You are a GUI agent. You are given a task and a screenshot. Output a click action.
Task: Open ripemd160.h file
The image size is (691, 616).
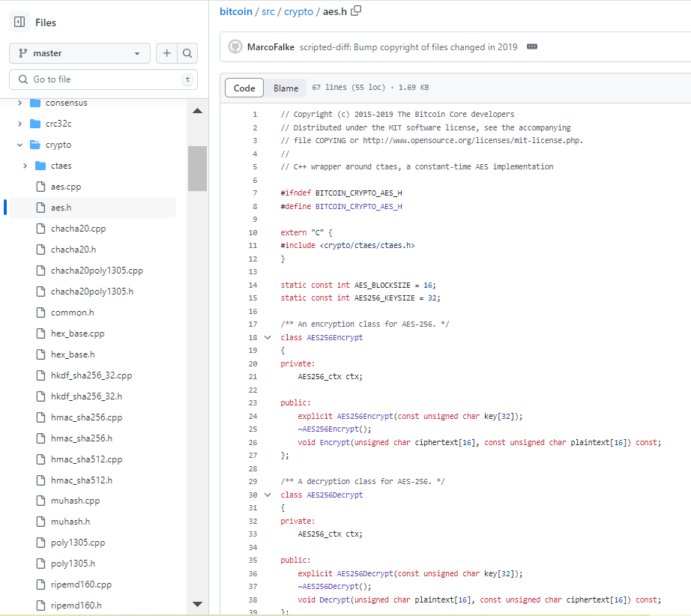[x=76, y=606]
